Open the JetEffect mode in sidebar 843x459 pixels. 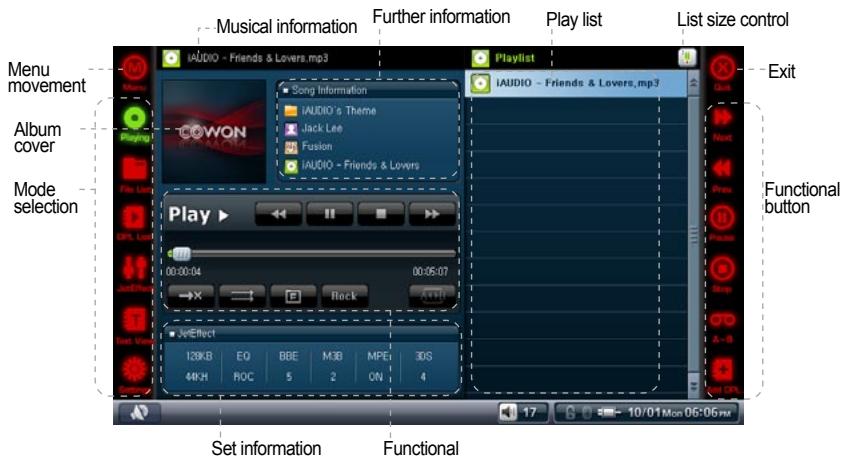click(134, 267)
